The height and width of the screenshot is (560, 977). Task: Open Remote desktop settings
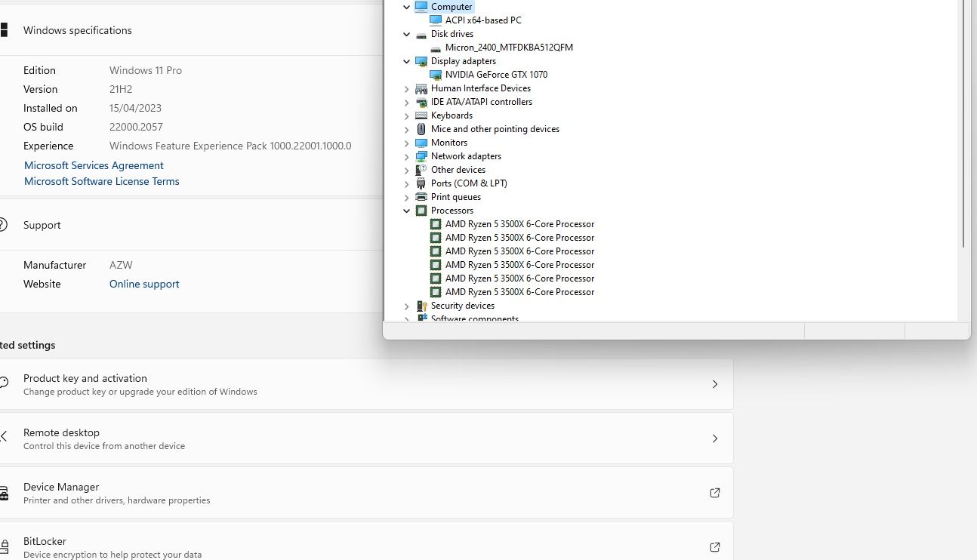point(366,438)
